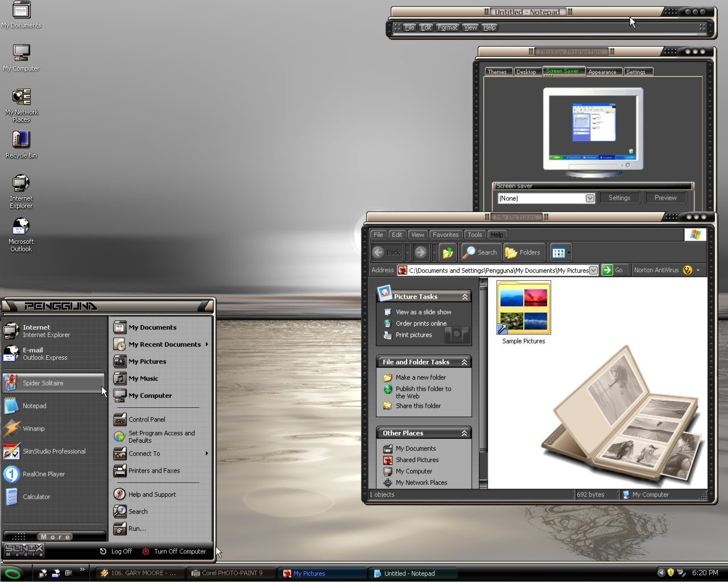Screen dimensions: 728x582
Task: Open E-mail Outlook Express Start item
Action: [x=53, y=354]
